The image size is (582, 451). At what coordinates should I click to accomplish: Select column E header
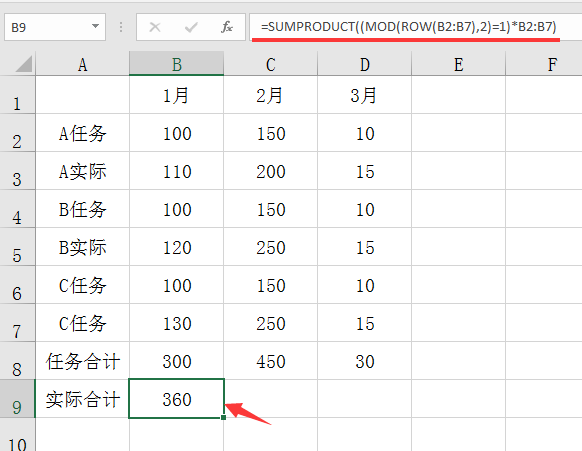tap(458, 64)
